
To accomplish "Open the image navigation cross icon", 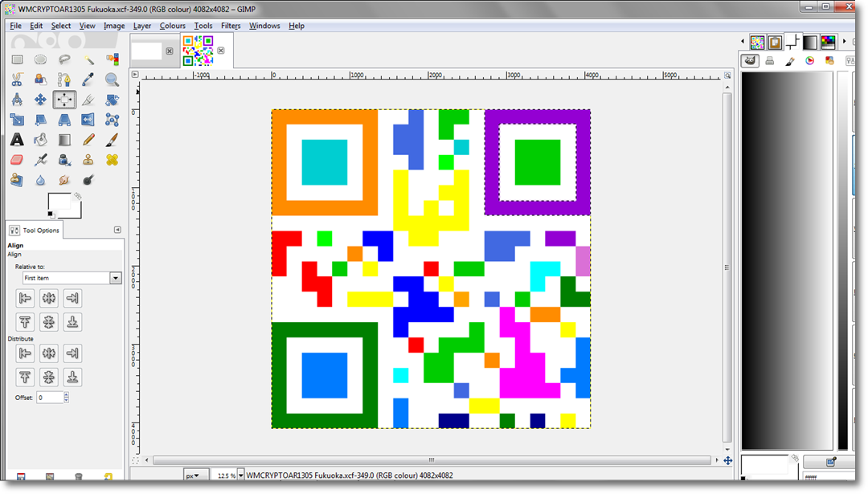I will click(x=728, y=460).
